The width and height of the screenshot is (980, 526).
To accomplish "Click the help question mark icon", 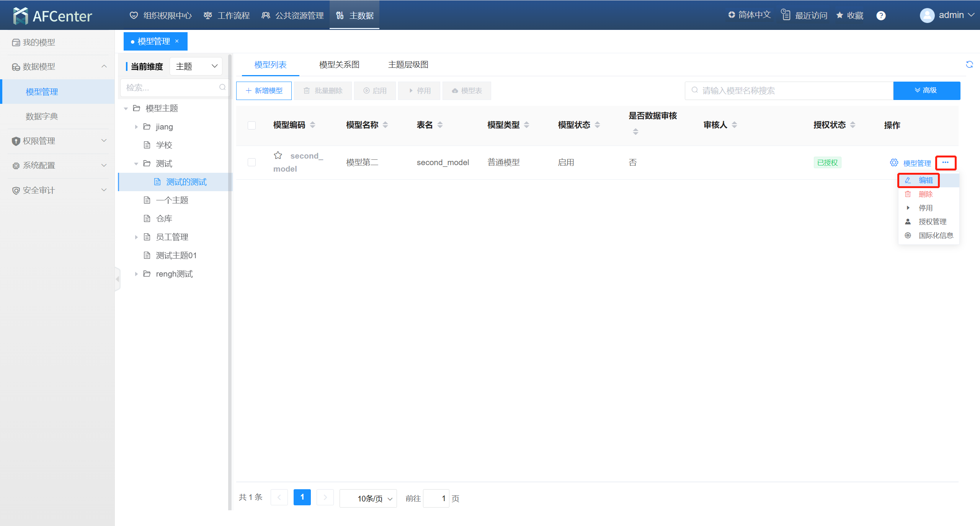I will pyautogui.click(x=881, y=16).
